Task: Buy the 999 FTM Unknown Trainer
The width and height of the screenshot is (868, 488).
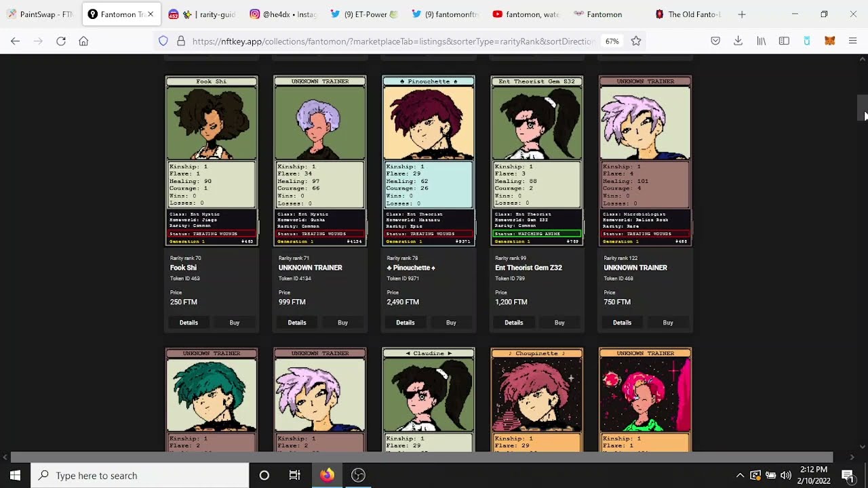Action: click(x=342, y=323)
